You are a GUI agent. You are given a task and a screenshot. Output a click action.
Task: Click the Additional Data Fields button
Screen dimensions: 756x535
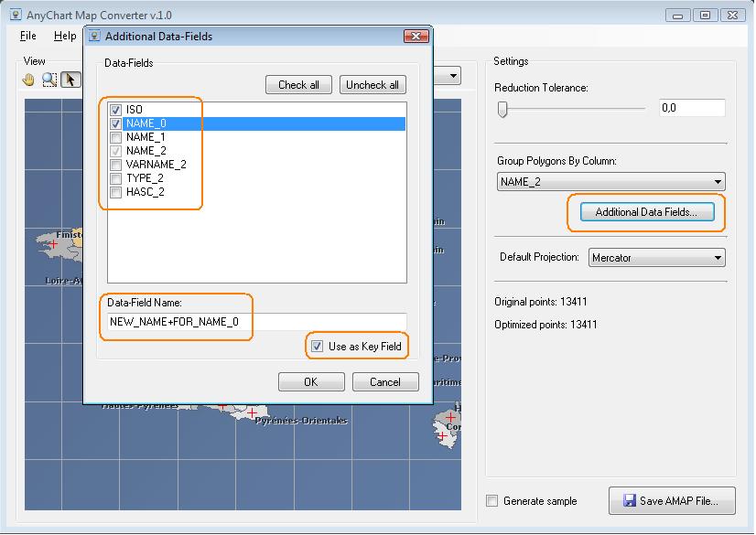click(646, 212)
